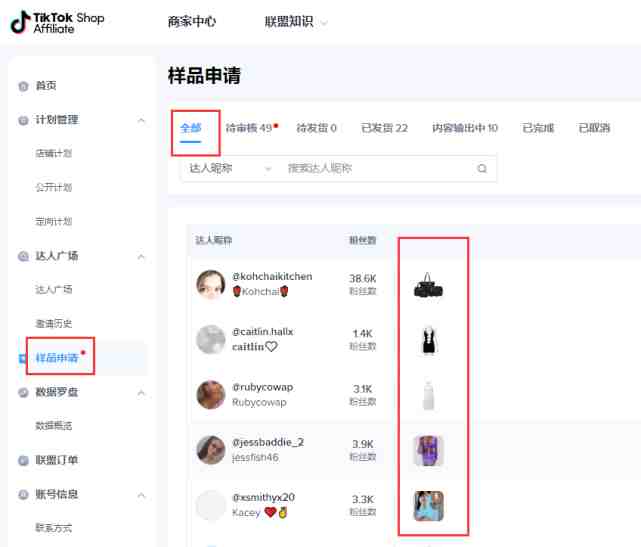Click the 3.3K follower count
The height and width of the screenshot is (547, 641).
click(x=363, y=499)
